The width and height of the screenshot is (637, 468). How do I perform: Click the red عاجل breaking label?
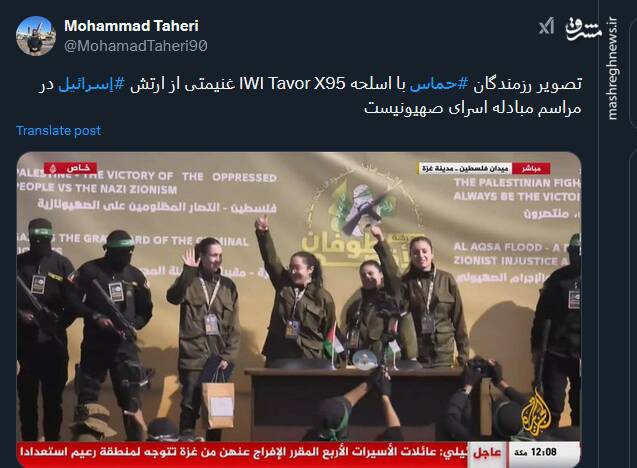click(487, 453)
